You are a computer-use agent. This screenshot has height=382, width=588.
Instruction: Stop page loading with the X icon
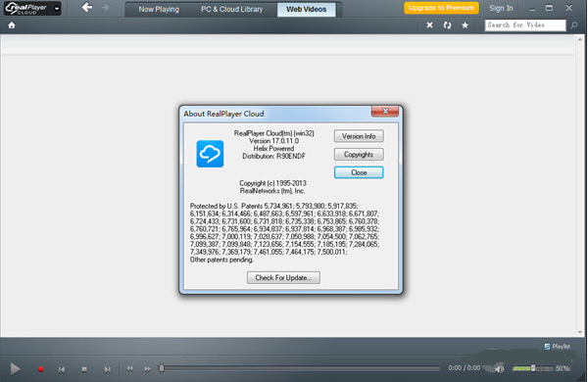[430, 25]
